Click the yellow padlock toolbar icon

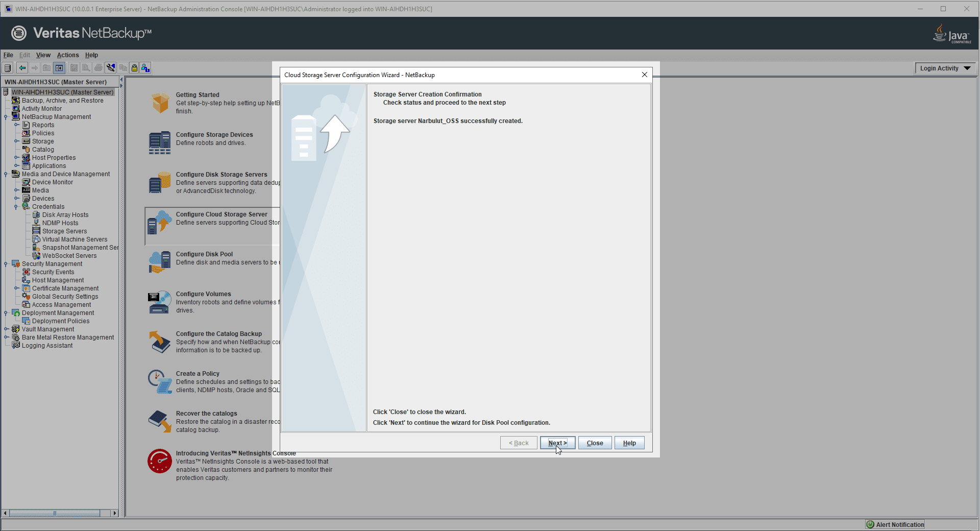pyautogui.click(x=134, y=68)
